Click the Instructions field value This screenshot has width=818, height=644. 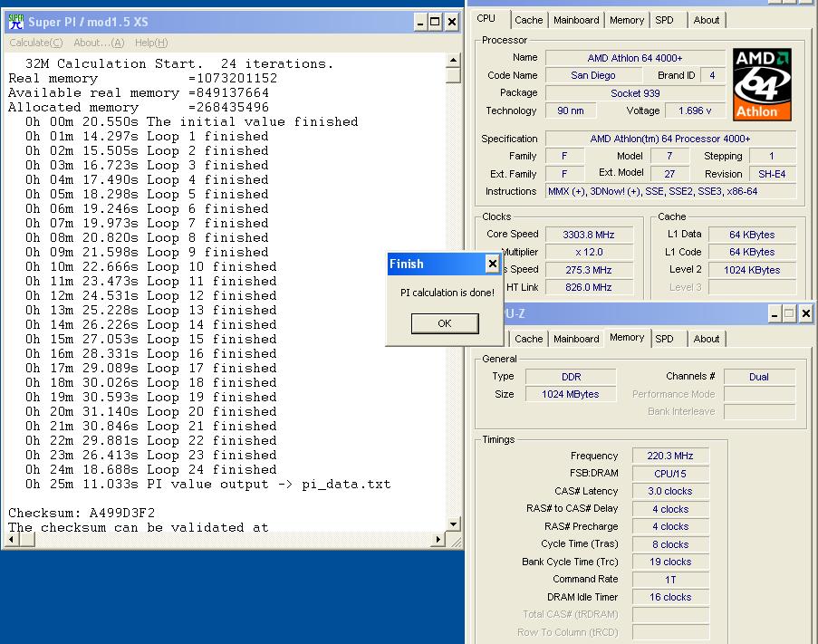(x=670, y=191)
